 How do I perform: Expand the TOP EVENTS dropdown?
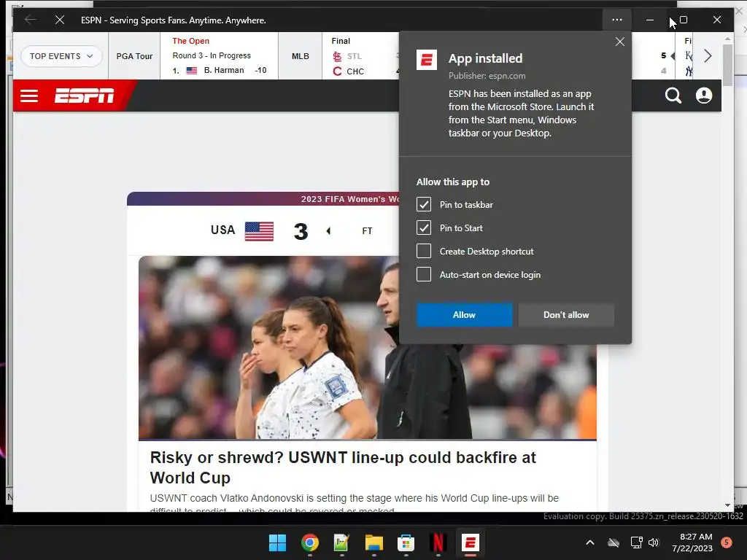coord(61,56)
